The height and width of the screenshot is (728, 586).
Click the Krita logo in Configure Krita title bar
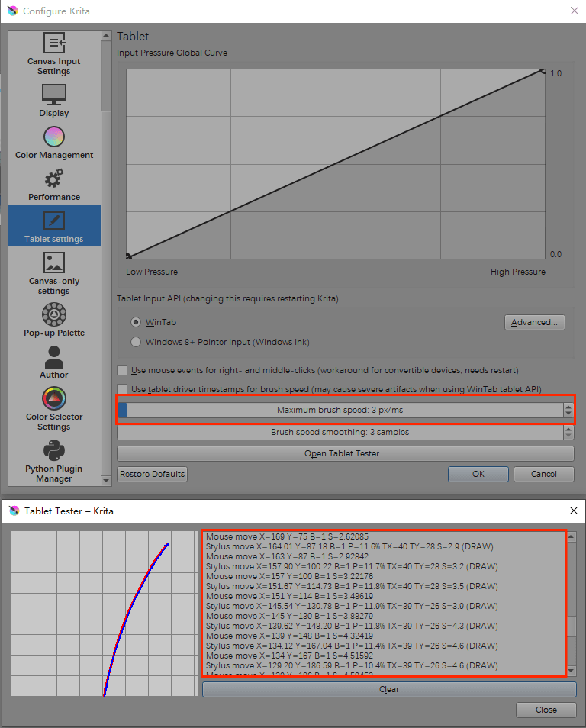12,11
